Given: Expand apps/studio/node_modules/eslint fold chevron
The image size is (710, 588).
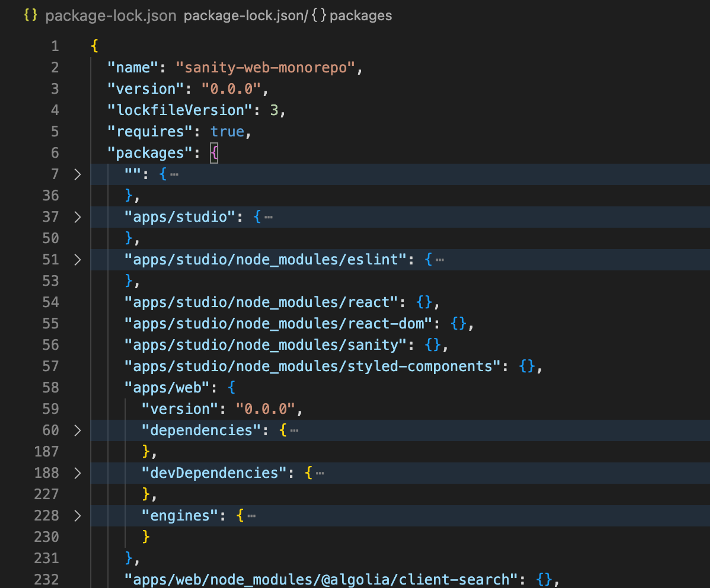Looking at the screenshot, I should point(77,260).
